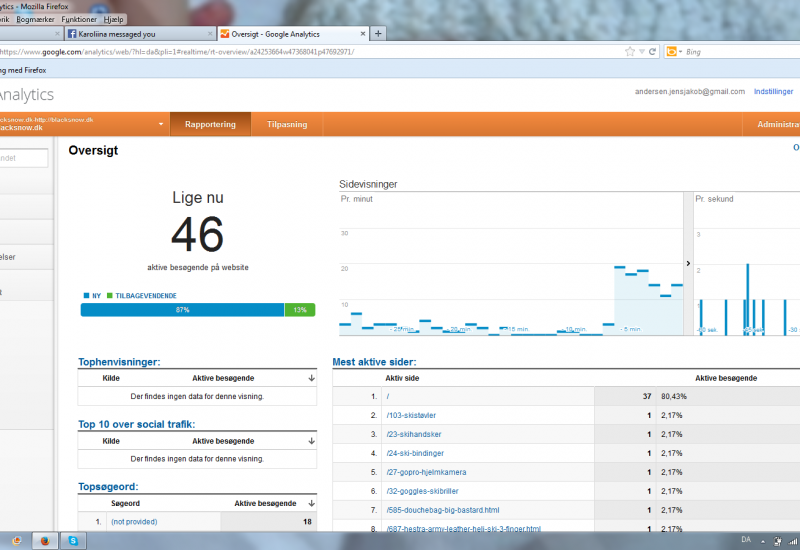Expand chart with arrow between graphs
800x550 pixels.
pos(688,264)
